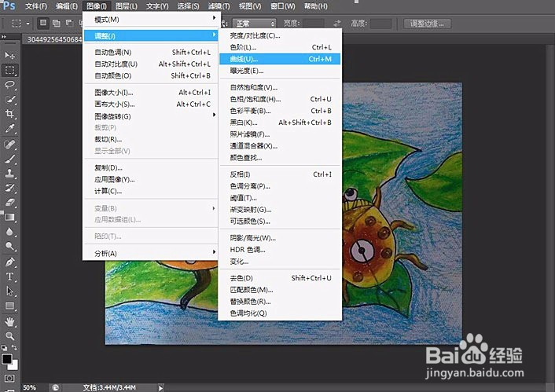Click the Quick Mask mode icon
Screen dimensions: 555x392
point(9,379)
